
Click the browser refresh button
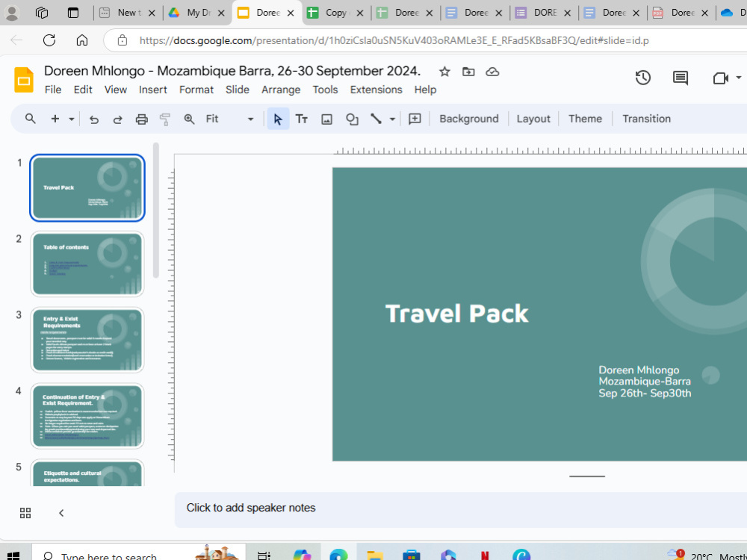(49, 40)
